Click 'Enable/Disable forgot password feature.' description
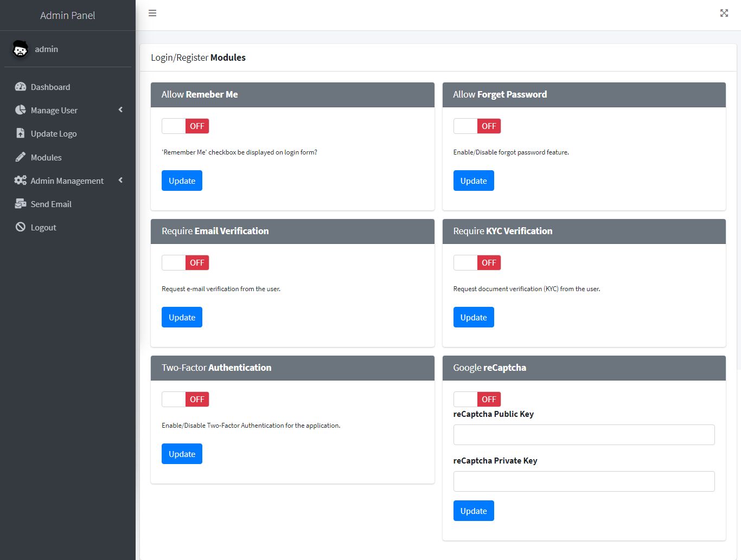The width and height of the screenshot is (741, 560). (511, 152)
